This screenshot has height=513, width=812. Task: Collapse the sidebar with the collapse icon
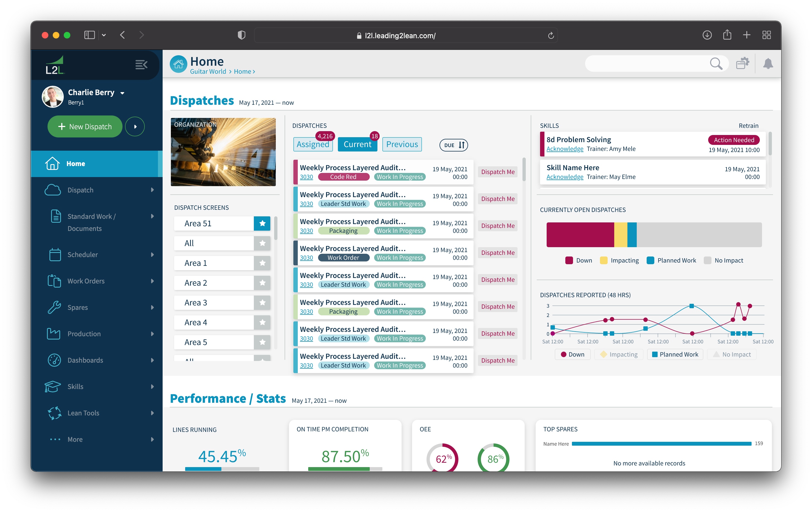[x=141, y=65]
